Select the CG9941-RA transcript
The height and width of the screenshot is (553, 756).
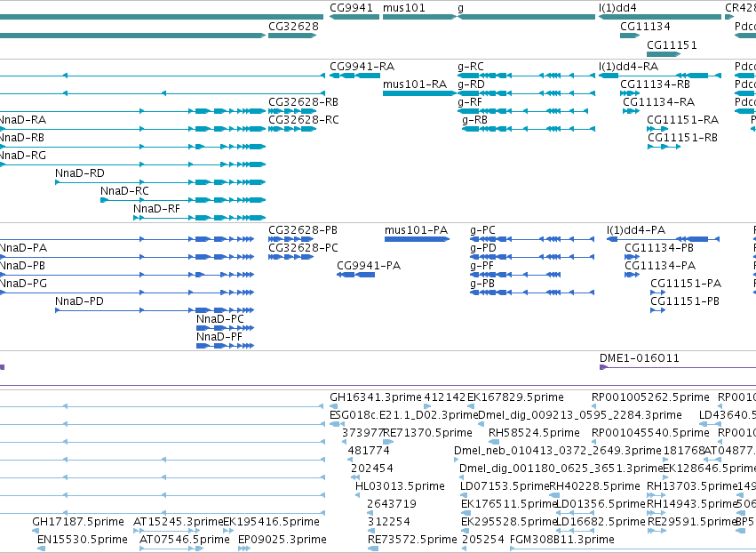coord(354,76)
